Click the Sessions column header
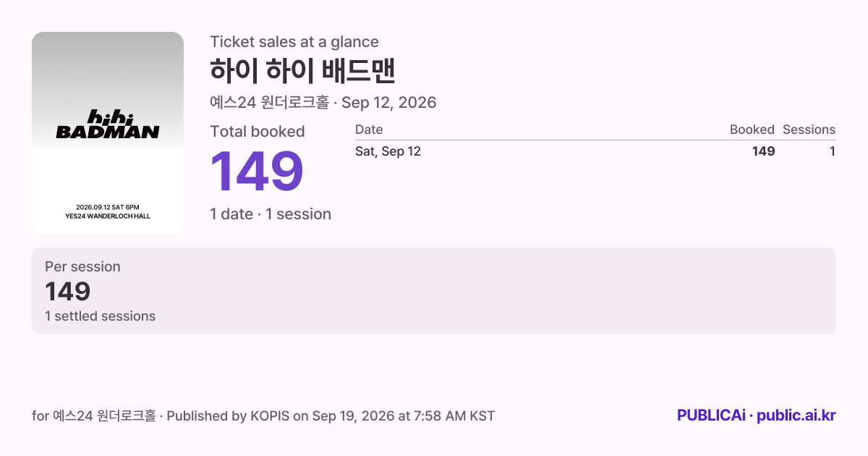This screenshot has width=868, height=456. click(809, 130)
